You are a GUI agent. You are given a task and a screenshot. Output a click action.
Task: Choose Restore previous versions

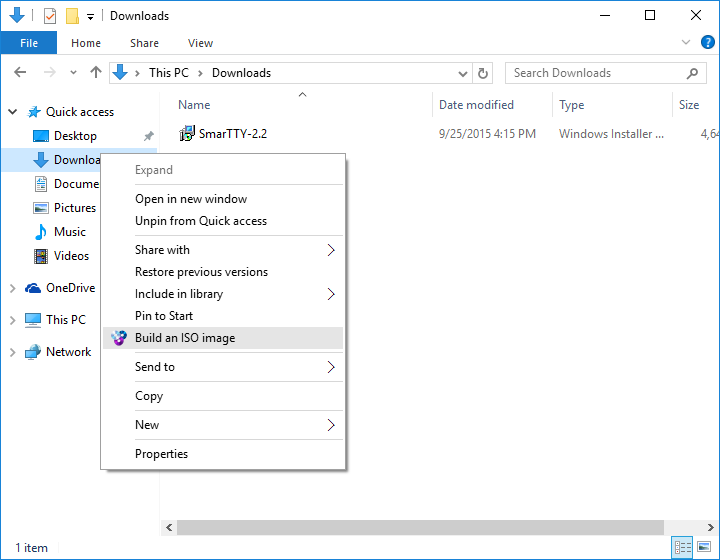tap(223, 272)
